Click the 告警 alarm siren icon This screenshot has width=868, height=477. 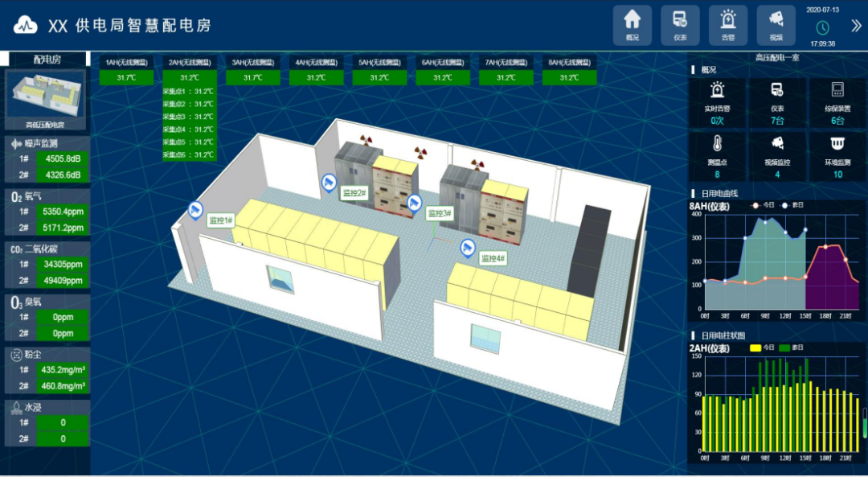[x=728, y=24]
